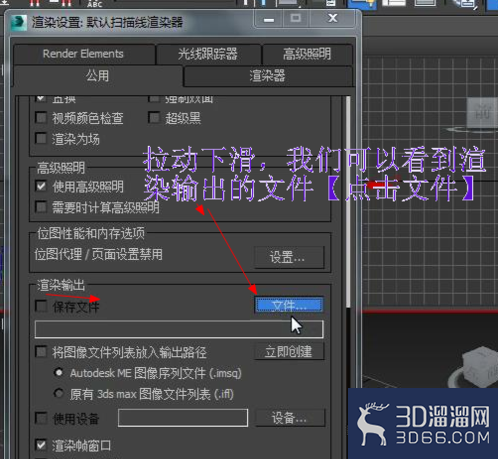Switch to the Render Elements tab
The image size is (498, 459).
(x=84, y=54)
